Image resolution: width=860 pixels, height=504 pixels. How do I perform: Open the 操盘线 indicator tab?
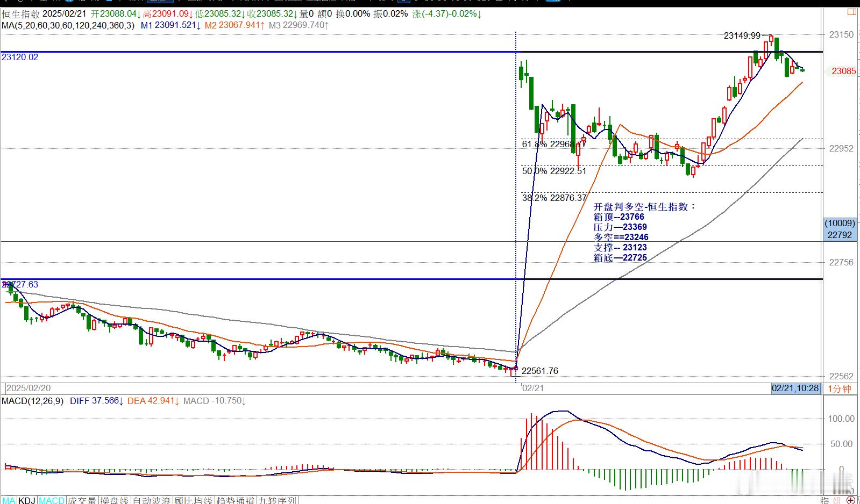[x=115, y=500]
